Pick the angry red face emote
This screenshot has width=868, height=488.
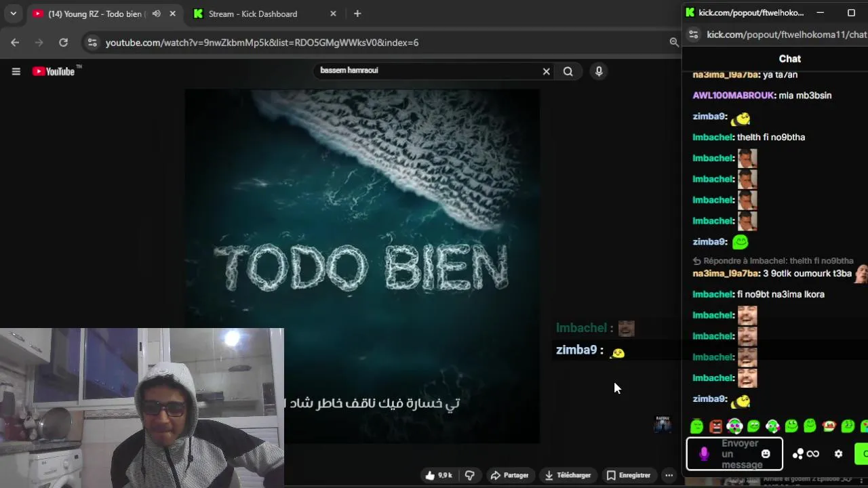(715, 426)
